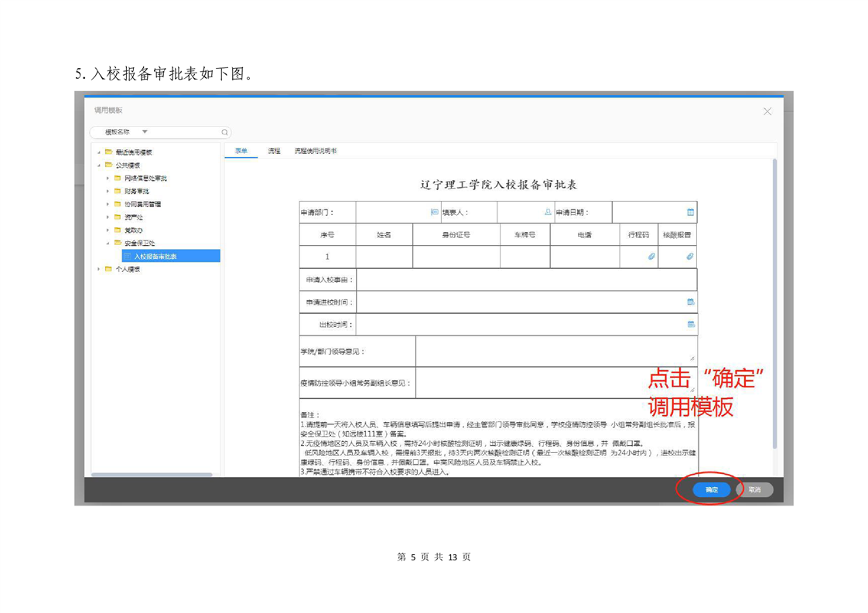This screenshot has width=868, height=613.
Task: Click the 疫情防控领导小组常务副组长意见 text area
Action: pos(556,383)
